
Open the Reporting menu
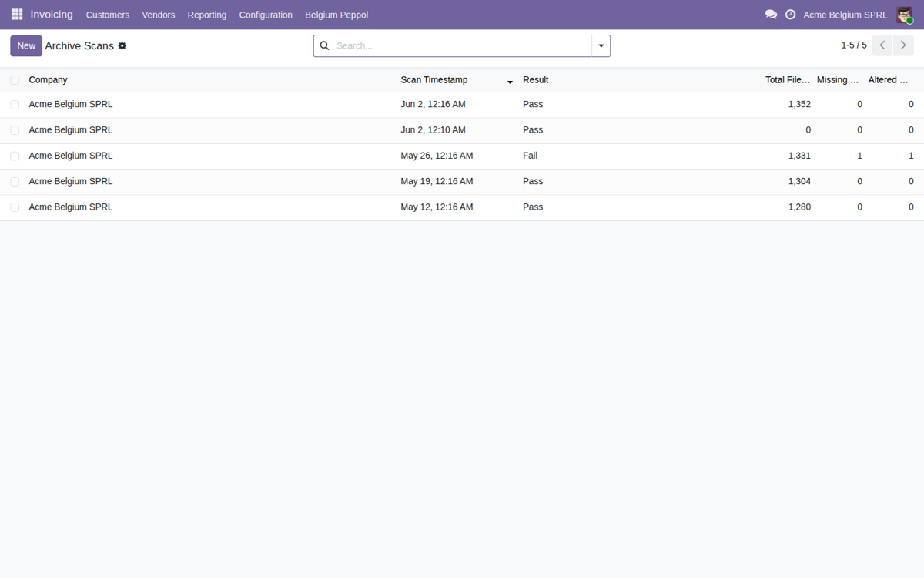pyautogui.click(x=207, y=15)
